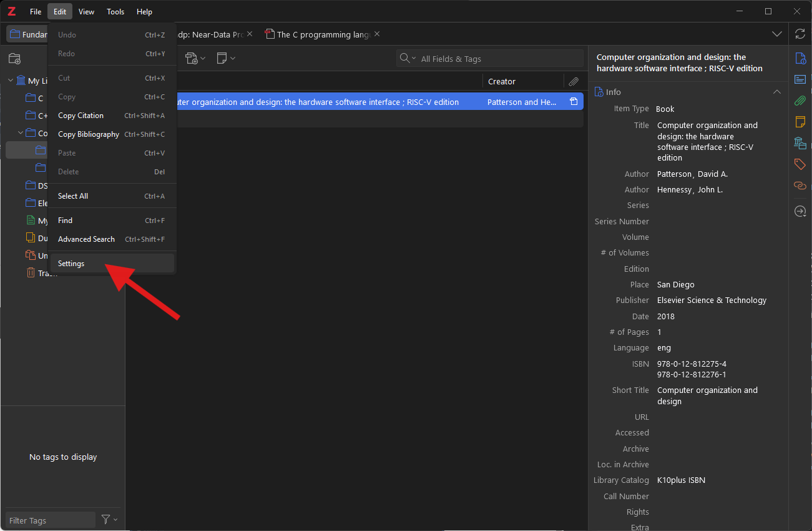Expand the New Item dropdown arrow
Screen dimensions: 812x531
click(203, 57)
